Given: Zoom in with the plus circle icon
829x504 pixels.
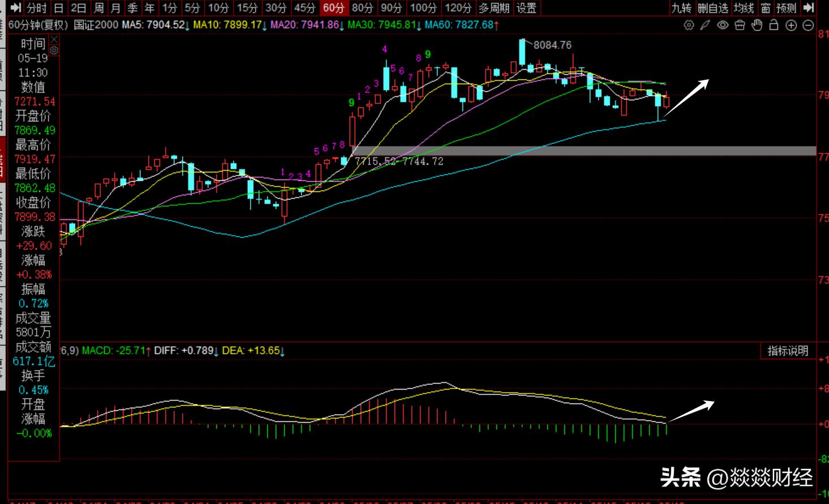Looking at the screenshot, I should tap(791, 25).
